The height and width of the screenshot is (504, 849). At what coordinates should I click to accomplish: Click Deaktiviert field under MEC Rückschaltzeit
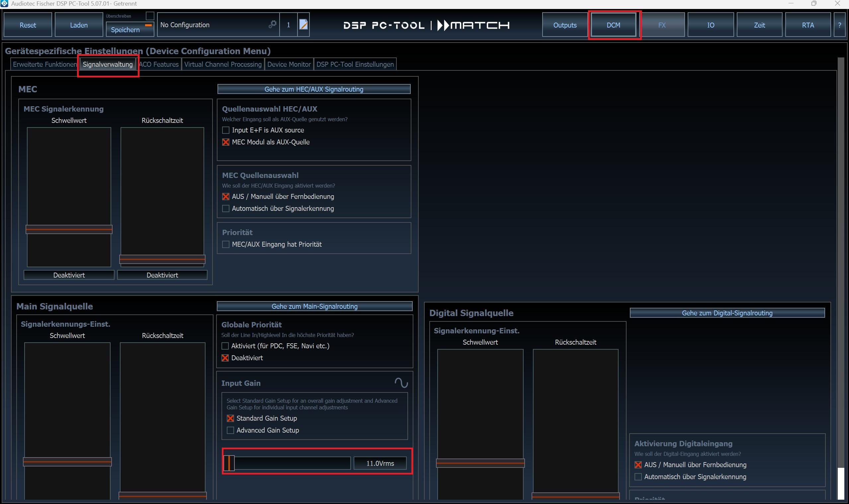(162, 275)
